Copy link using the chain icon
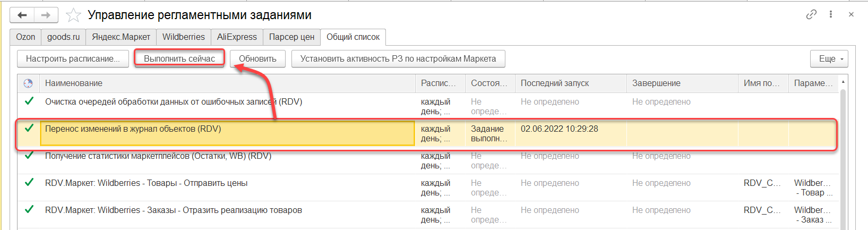The image size is (868, 230). click(x=811, y=15)
